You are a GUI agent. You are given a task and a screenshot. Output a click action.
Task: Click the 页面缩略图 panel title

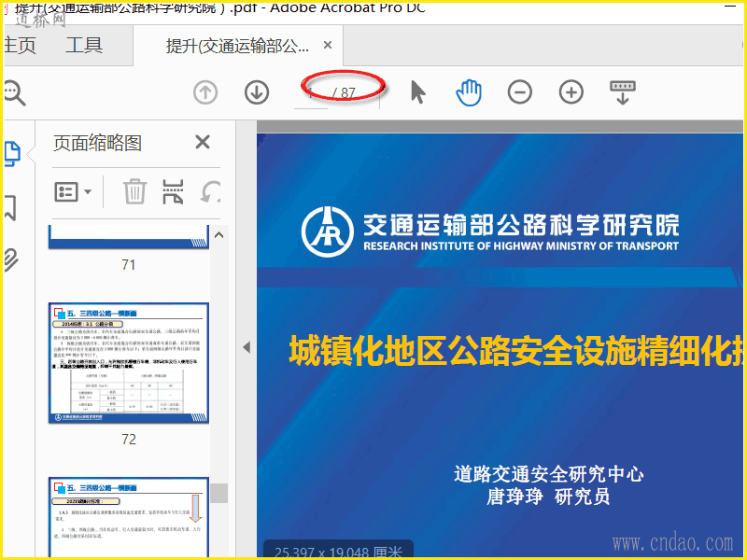point(98,143)
